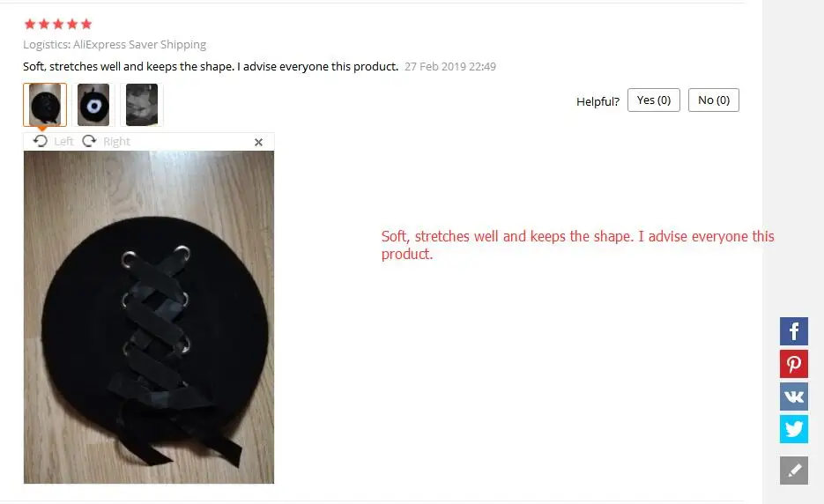Click the "Right" rotate label

pos(116,141)
